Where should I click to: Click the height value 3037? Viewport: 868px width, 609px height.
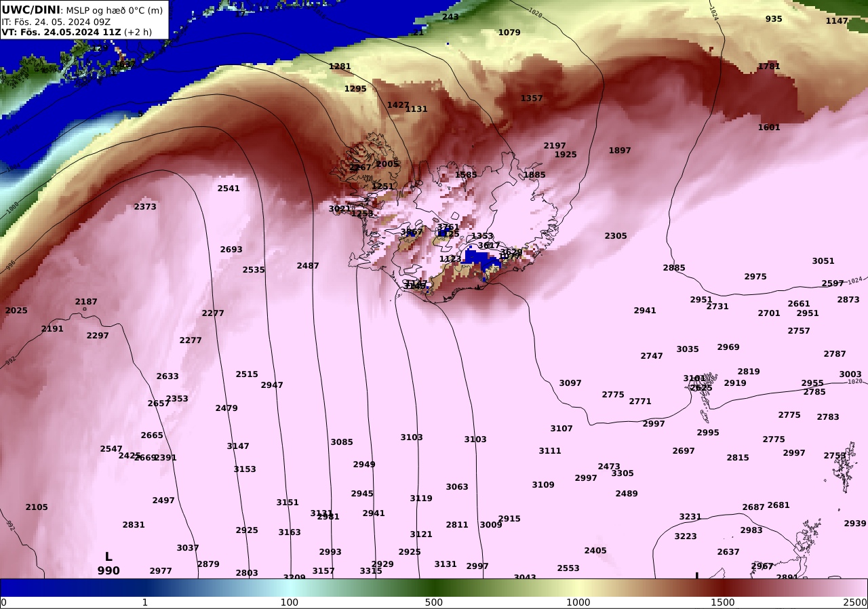(188, 548)
